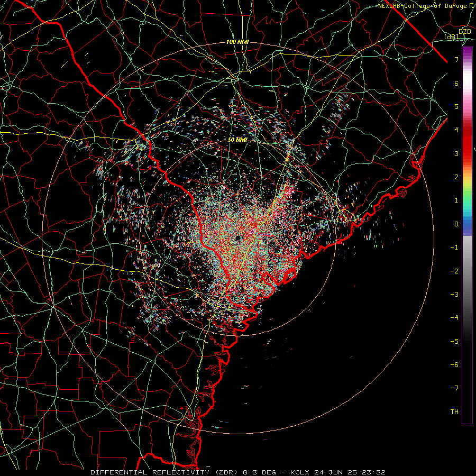
Task: Click the '0' value on the color scale
Action: pyautogui.click(x=456, y=224)
